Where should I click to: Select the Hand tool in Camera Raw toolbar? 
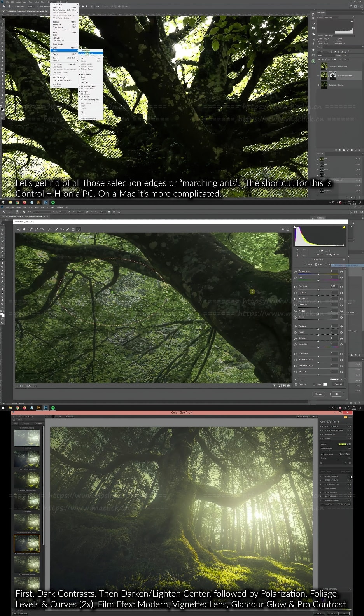(24, 229)
